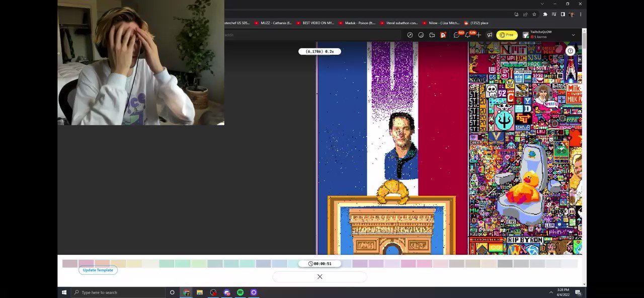644x298 pixels.
Task: Expand the system tray hidden icons chevron
Action: point(551,292)
